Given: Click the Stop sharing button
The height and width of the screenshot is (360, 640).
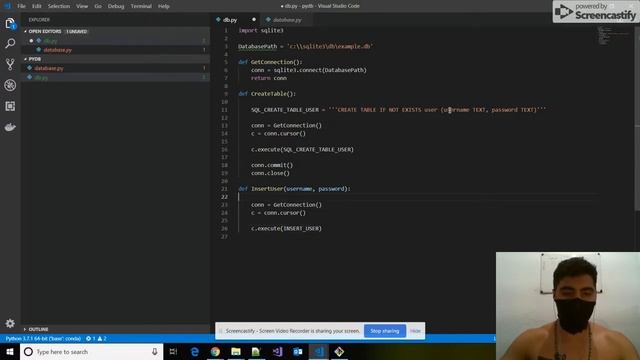Looking at the screenshot, I should [384, 331].
